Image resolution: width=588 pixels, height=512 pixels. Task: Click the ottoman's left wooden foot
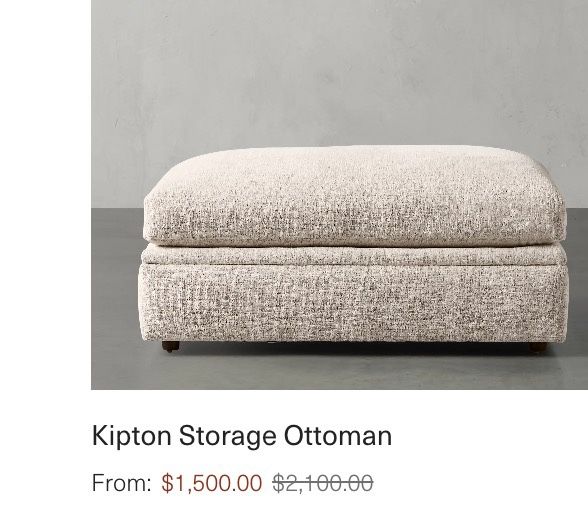pos(171,346)
